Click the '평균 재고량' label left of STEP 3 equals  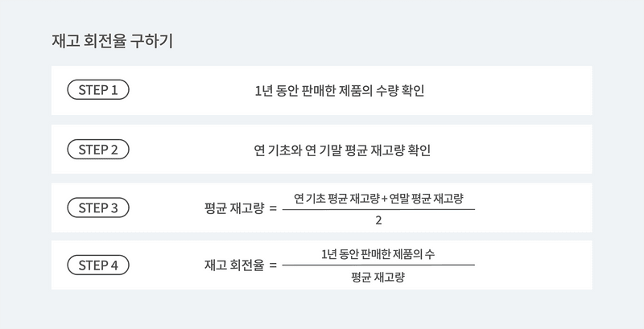233,208
